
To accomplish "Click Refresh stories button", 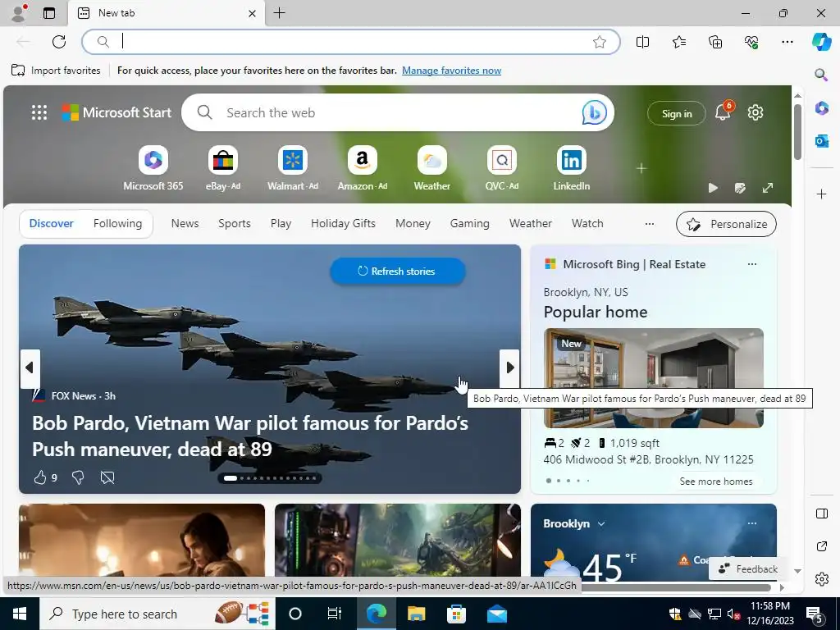I will pyautogui.click(x=398, y=271).
